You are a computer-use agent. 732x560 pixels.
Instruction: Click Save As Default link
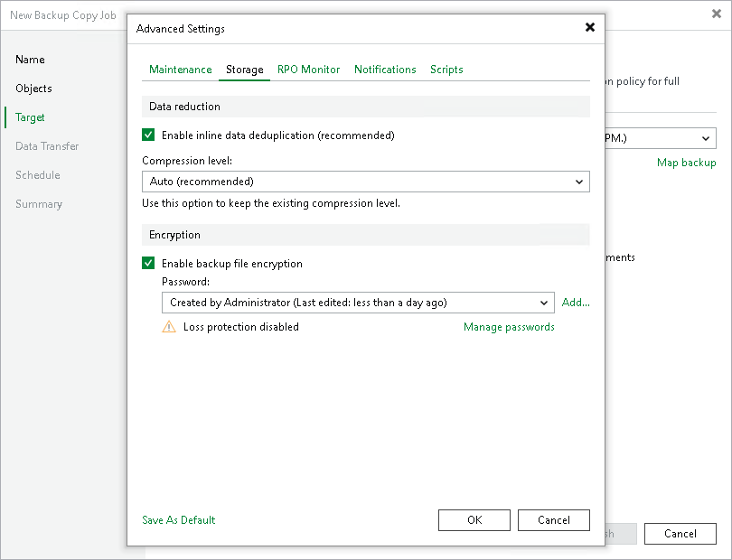178,520
